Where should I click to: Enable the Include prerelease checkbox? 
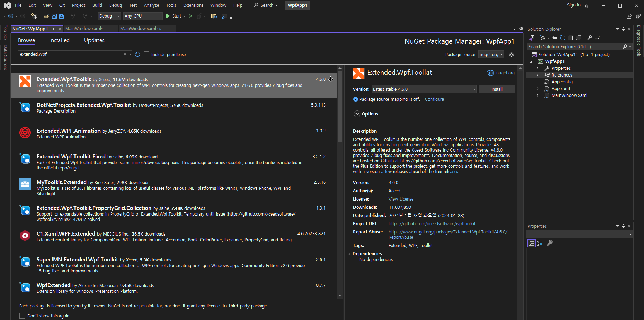coord(146,54)
